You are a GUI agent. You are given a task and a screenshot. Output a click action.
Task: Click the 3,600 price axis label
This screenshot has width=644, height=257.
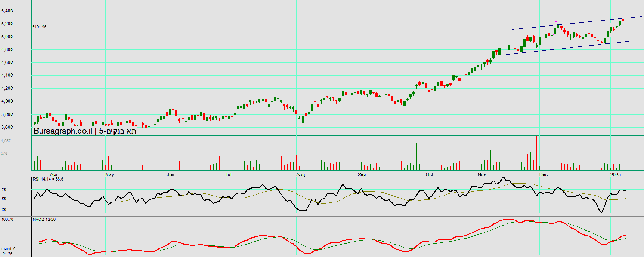click(7, 127)
